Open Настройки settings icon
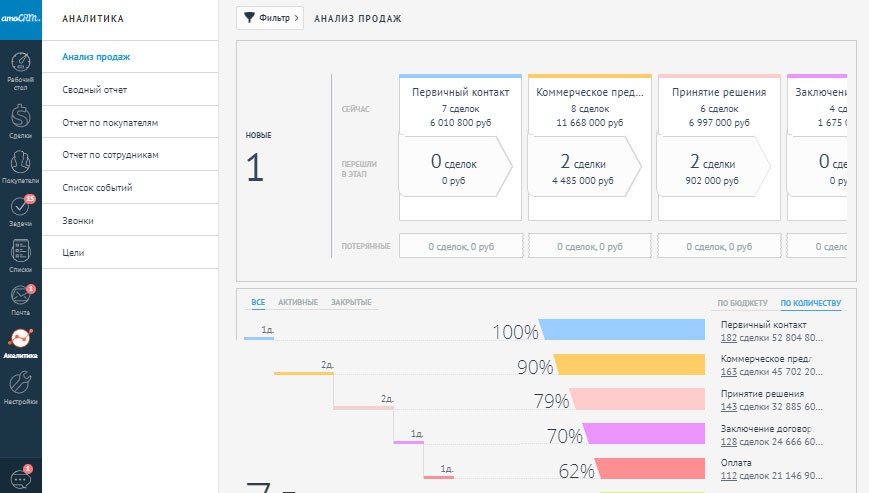 point(20,386)
